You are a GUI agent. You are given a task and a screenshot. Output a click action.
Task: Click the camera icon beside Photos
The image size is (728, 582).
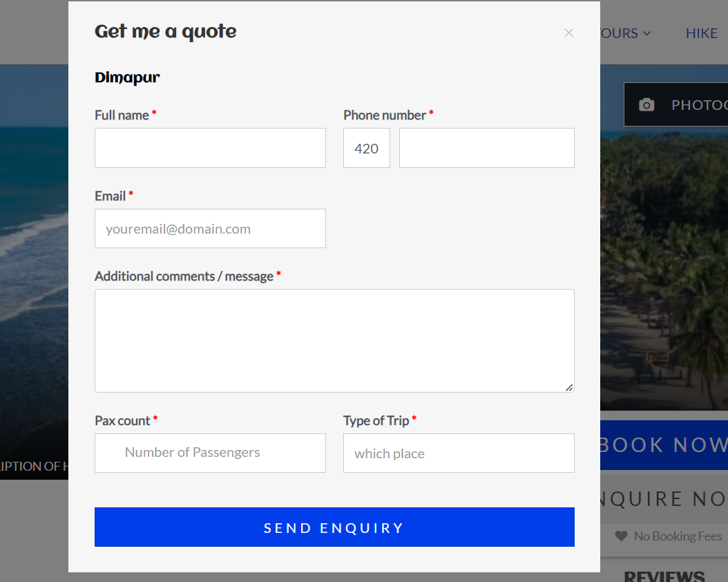click(646, 105)
